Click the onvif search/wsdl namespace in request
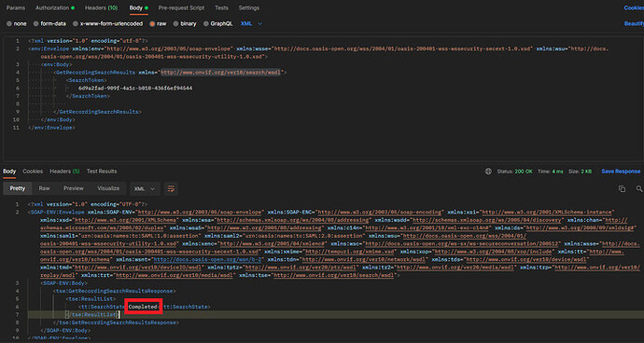Screen dimensions: 644x343 pos(220,73)
